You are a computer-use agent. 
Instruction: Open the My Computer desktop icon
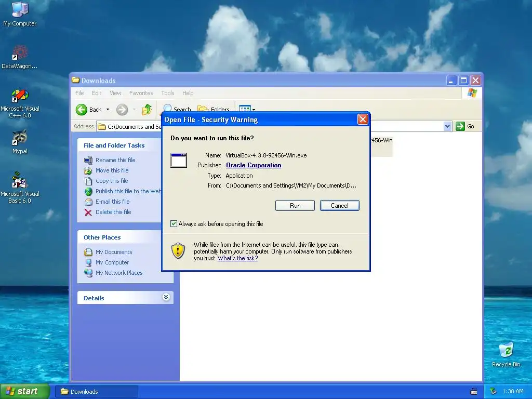(20, 14)
